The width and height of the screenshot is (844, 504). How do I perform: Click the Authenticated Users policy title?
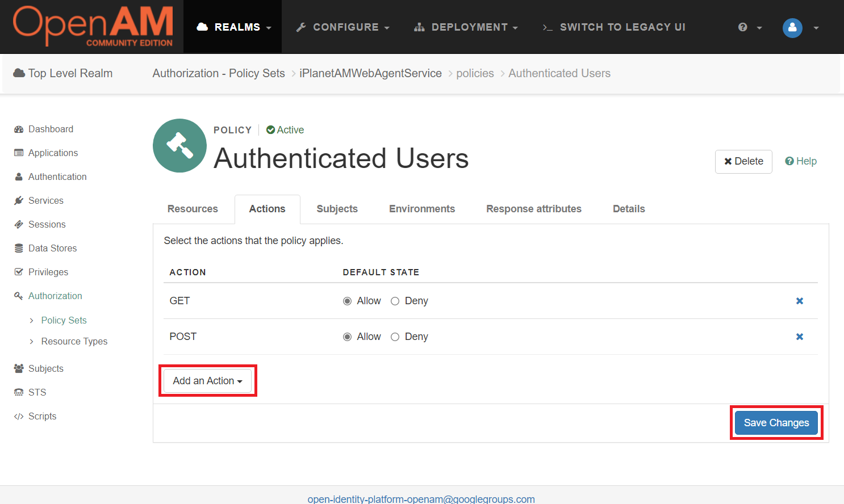coord(341,158)
